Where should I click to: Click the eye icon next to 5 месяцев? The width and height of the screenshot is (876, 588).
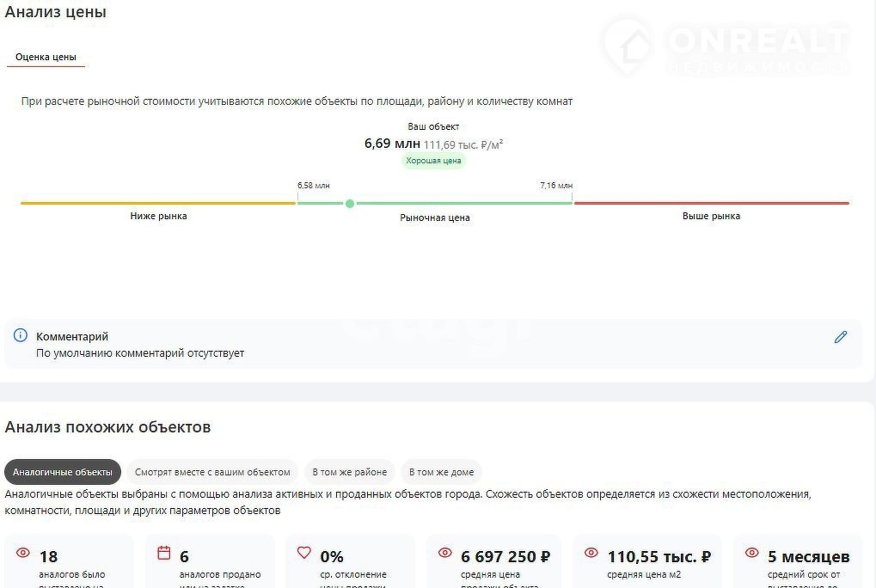click(x=751, y=553)
